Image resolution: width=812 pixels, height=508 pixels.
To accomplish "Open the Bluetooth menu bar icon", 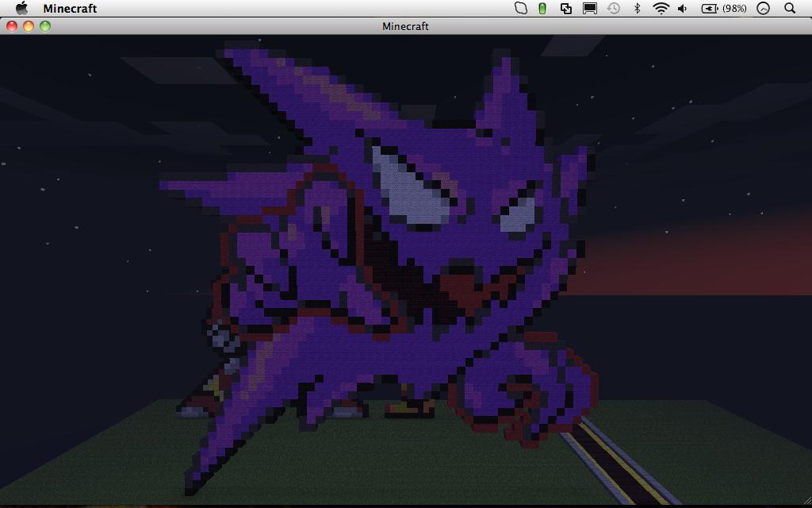I will point(636,8).
